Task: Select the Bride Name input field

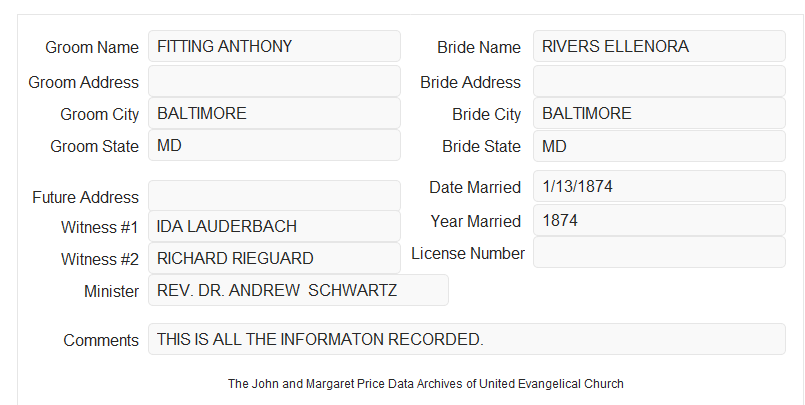Action: [x=659, y=46]
